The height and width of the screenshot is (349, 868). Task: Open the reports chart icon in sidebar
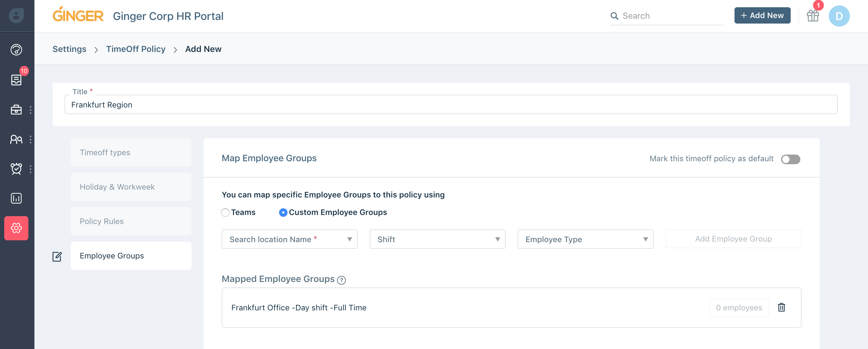coord(16,198)
